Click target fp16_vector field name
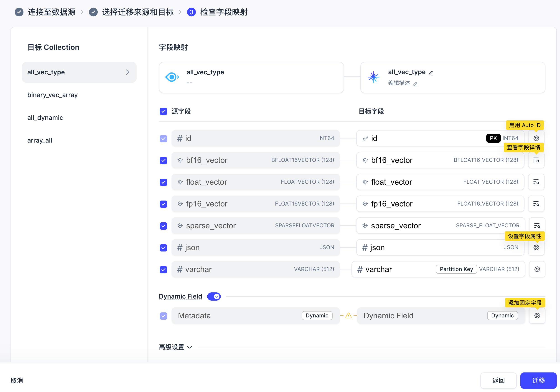The width and height of the screenshot is (560, 392). tap(392, 204)
